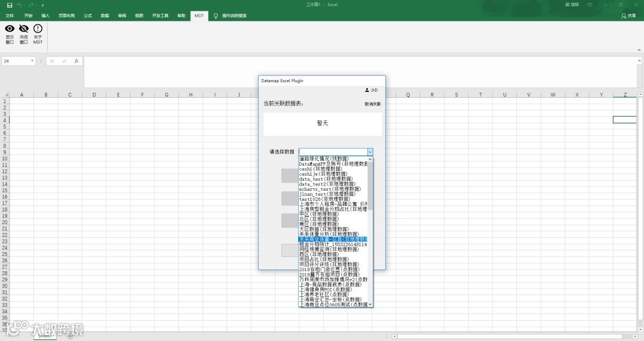644x341 pixels.
Task: Click inside the 请选择数据 input field
Action: point(333,152)
